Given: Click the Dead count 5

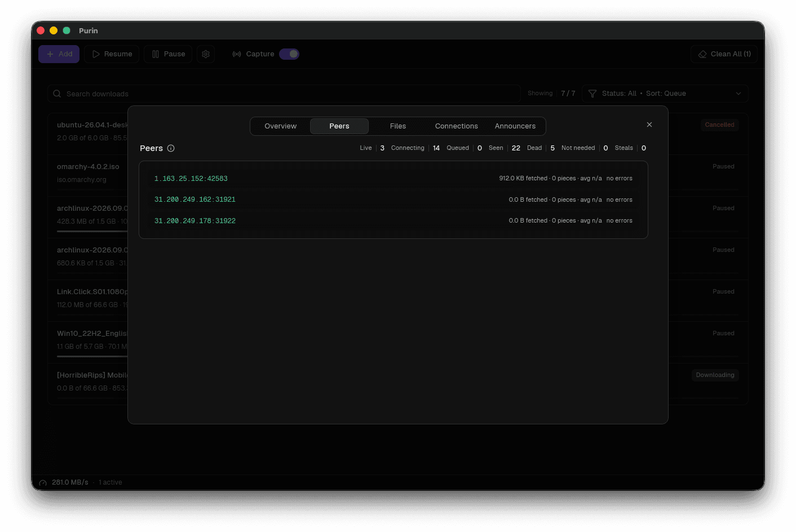Looking at the screenshot, I should 552,148.
